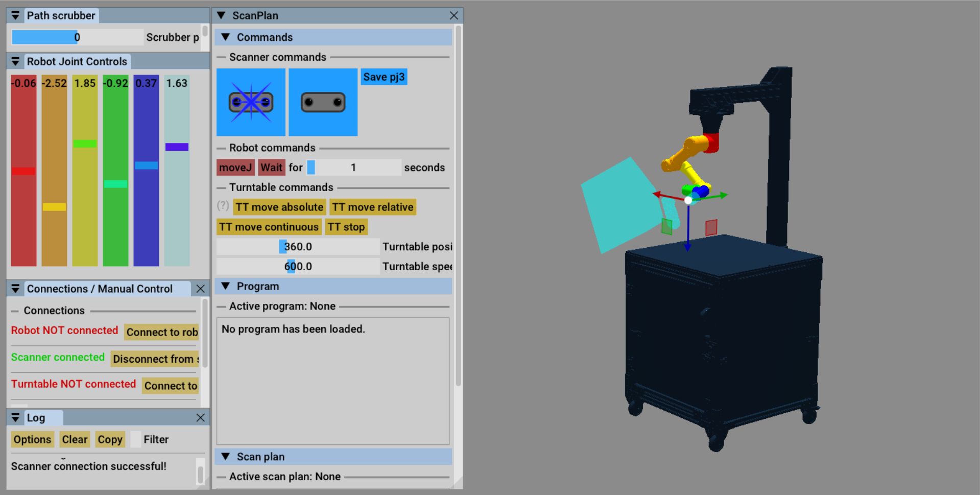Click the log Copy button
The width and height of the screenshot is (980, 495).
(x=110, y=439)
